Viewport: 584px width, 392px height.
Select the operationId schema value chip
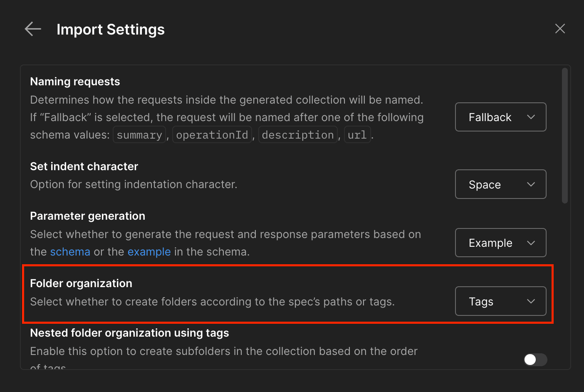tap(212, 134)
